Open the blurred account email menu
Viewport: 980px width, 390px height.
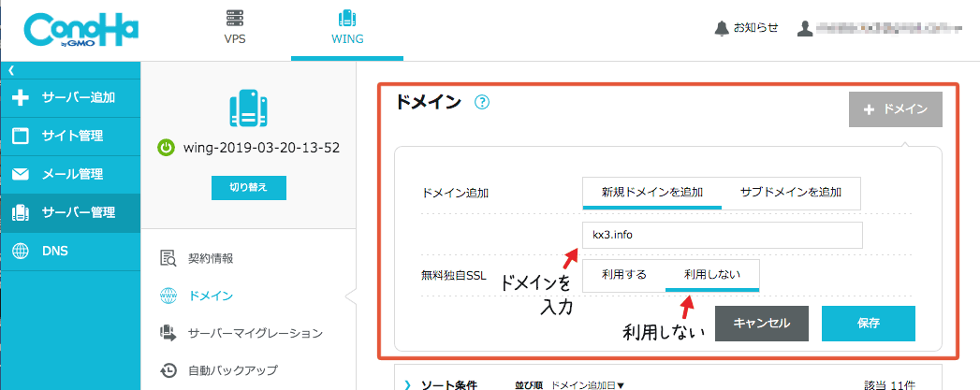888,28
